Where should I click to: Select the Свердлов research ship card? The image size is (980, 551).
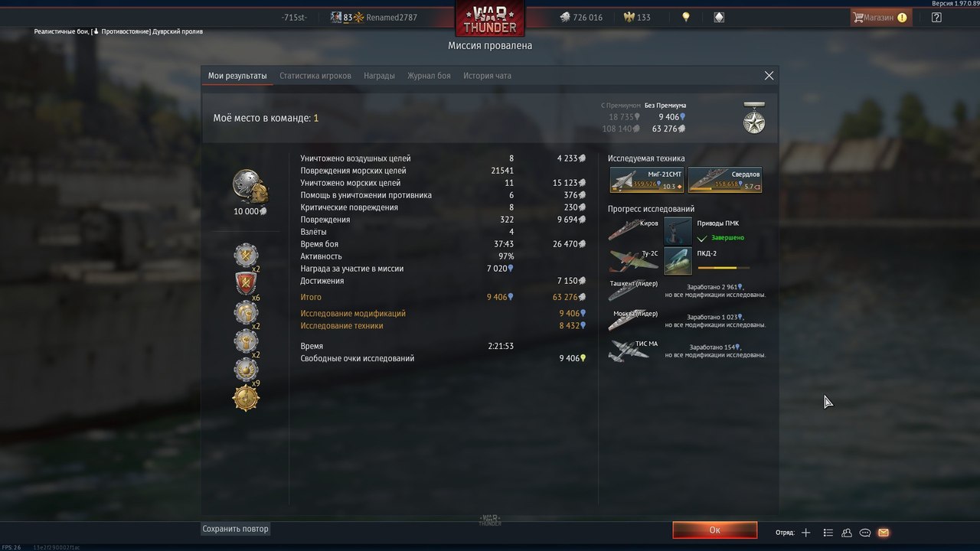(x=724, y=180)
